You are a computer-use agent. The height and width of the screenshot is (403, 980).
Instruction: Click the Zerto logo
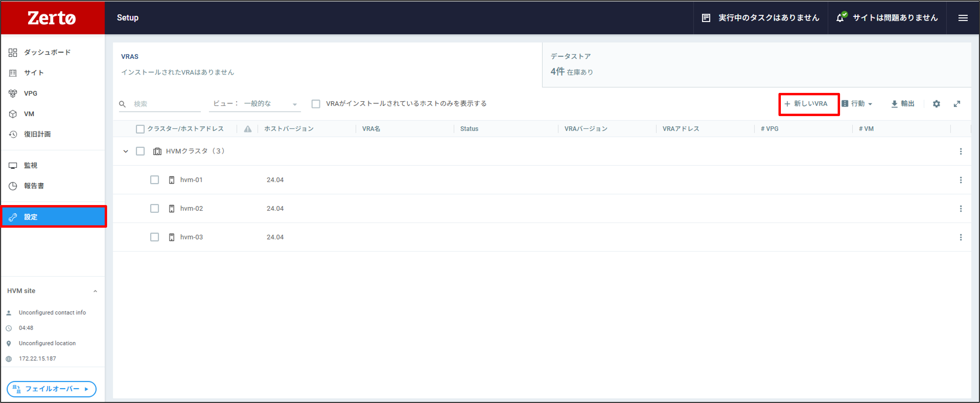[52, 18]
